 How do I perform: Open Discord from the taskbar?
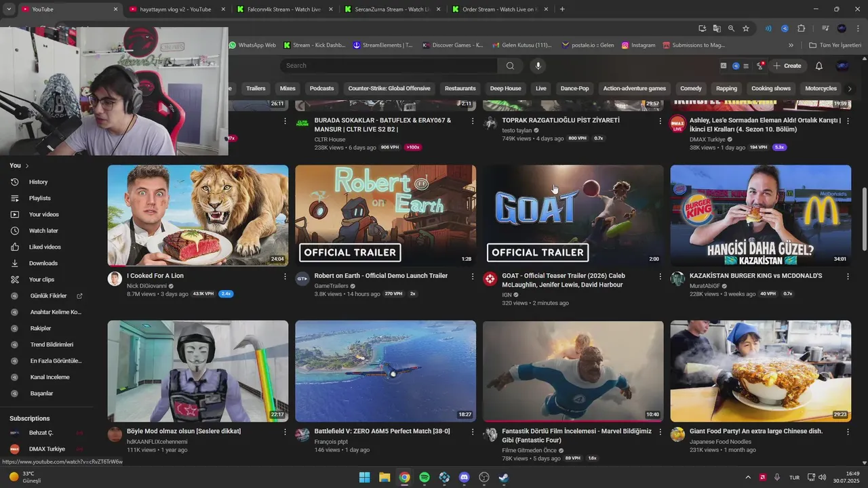tap(464, 477)
